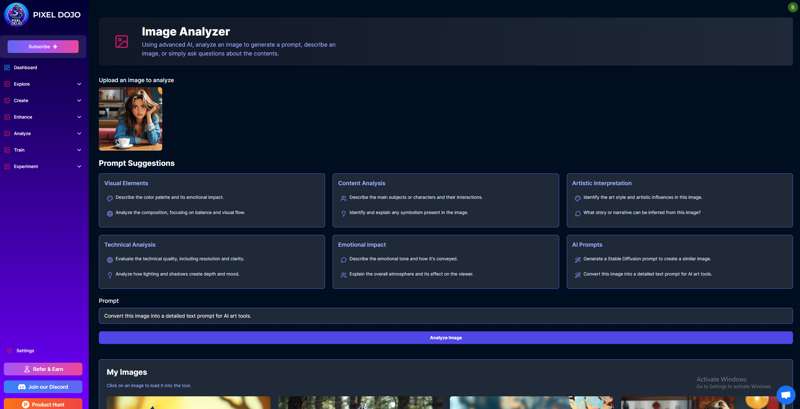Select "Describe the color palette" suggestion
The width and height of the screenshot is (800, 409).
pyautogui.click(x=168, y=197)
